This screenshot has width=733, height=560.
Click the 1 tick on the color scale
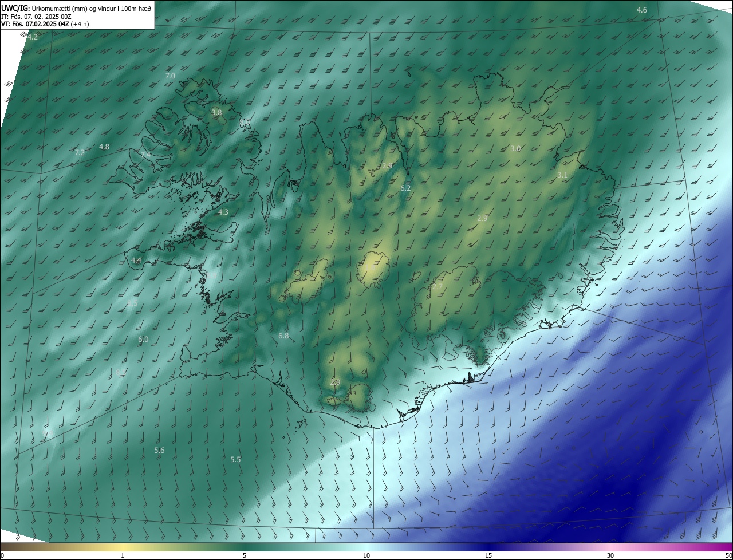click(123, 555)
